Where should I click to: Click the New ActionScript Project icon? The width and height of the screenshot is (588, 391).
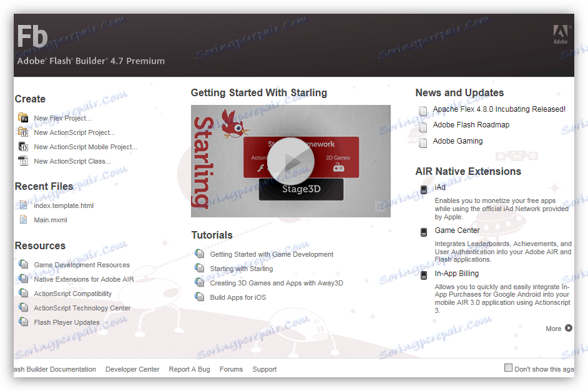click(x=23, y=132)
